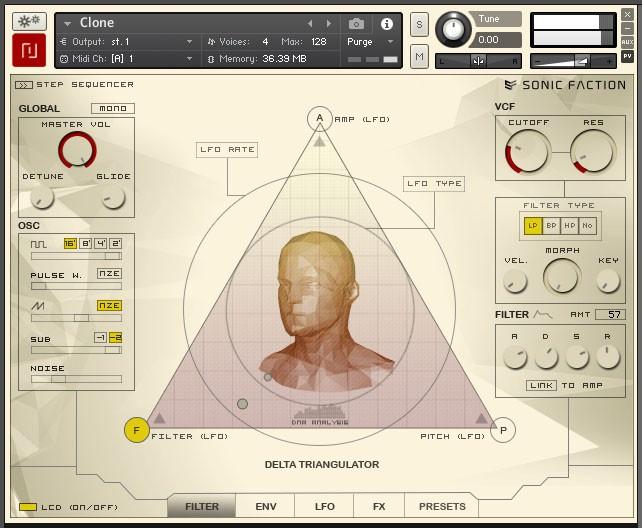Click the Step Sequencer arrow icon

tap(24, 85)
